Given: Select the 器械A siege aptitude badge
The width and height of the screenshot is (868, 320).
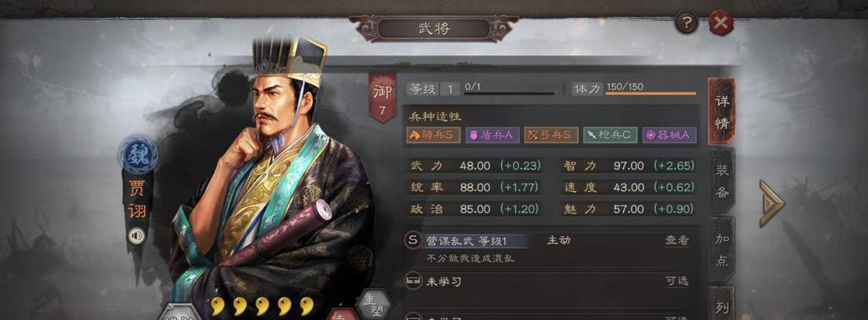Looking at the screenshot, I should (669, 135).
